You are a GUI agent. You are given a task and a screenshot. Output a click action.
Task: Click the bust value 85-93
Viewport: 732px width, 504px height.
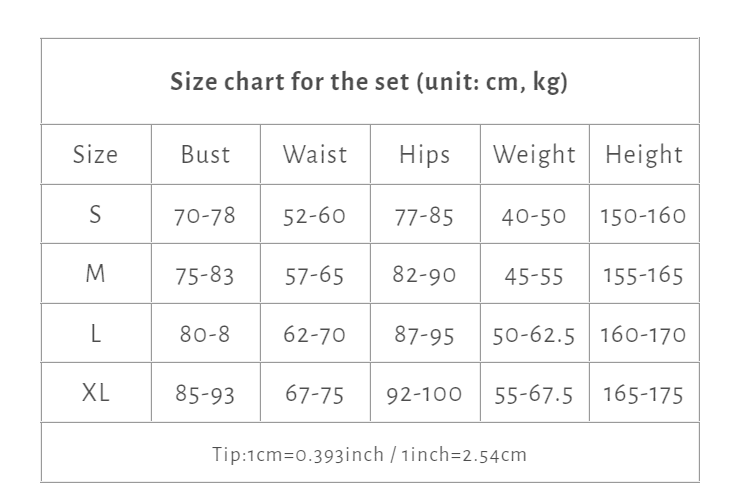coord(205,394)
